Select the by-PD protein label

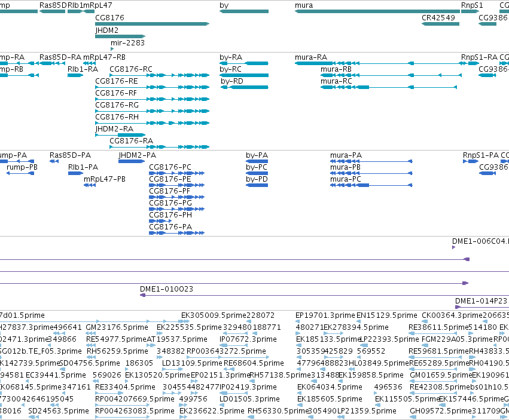click(257, 179)
